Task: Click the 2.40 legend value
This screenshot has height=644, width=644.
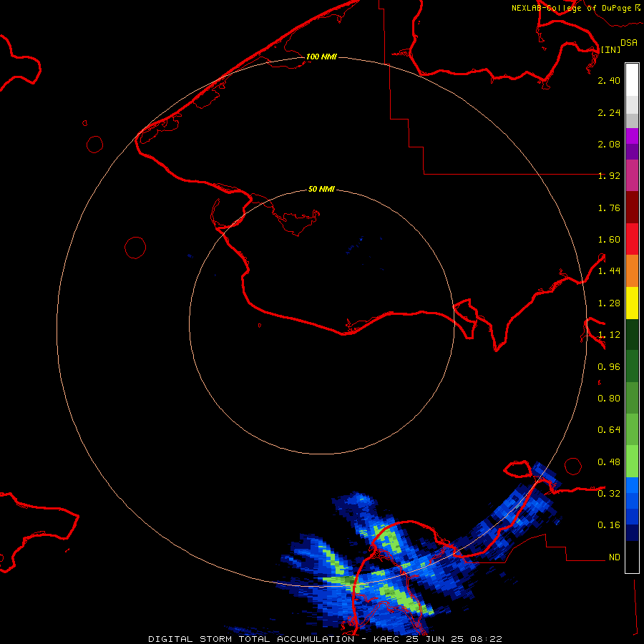Action: click(x=609, y=80)
